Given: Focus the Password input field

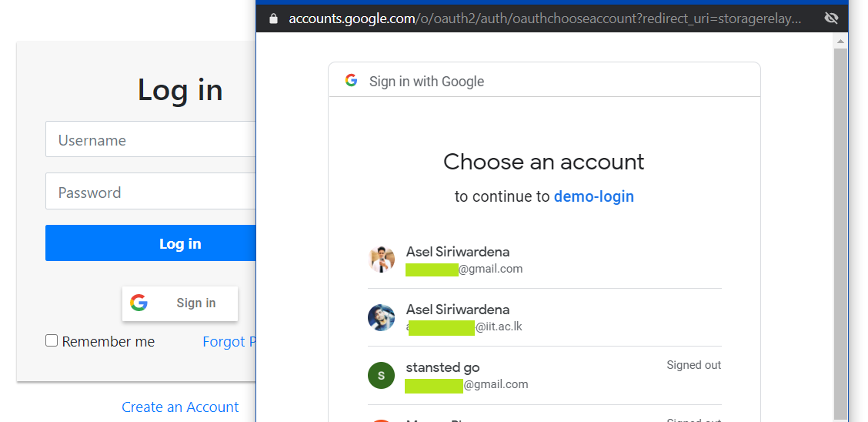Looking at the screenshot, I should (x=151, y=191).
